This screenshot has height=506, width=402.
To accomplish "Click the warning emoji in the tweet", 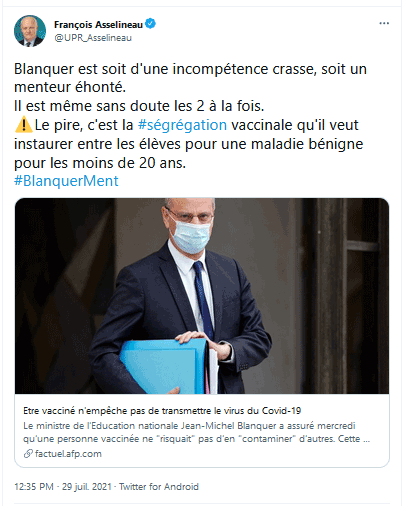I will (24, 125).
